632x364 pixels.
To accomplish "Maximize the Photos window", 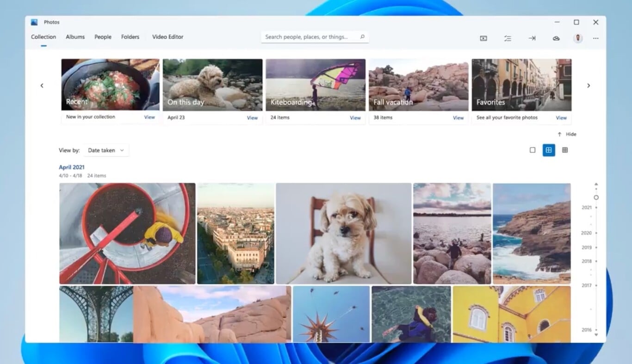I will pos(576,22).
